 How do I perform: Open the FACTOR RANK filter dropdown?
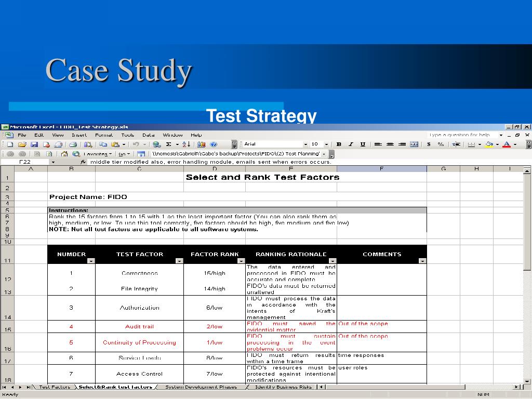[x=241, y=261]
